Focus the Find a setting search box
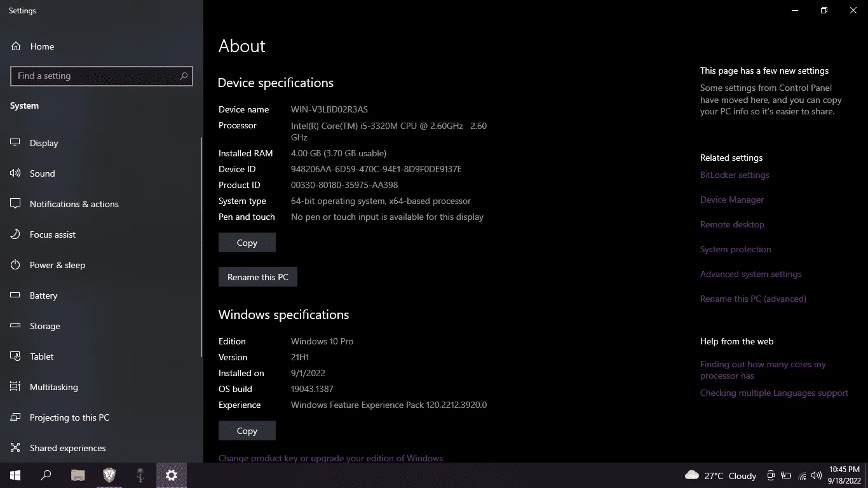 tap(102, 76)
